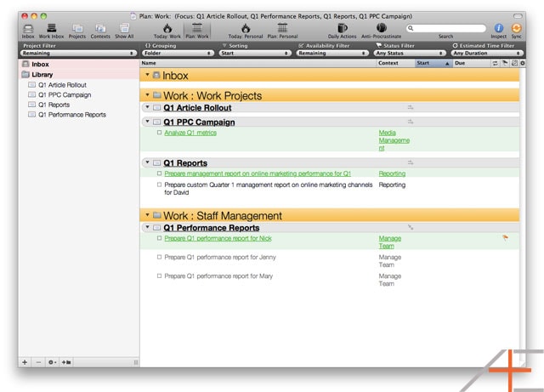Click the remove (–) button in sidebar footer
Viewport: 544px width, 392px height.
tap(38, 362)
